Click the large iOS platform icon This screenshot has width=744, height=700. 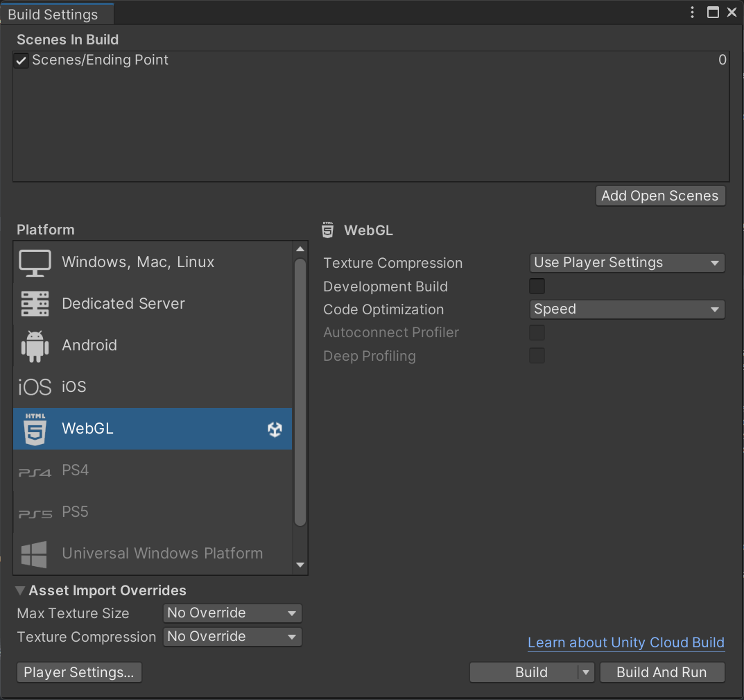[35, 387]
